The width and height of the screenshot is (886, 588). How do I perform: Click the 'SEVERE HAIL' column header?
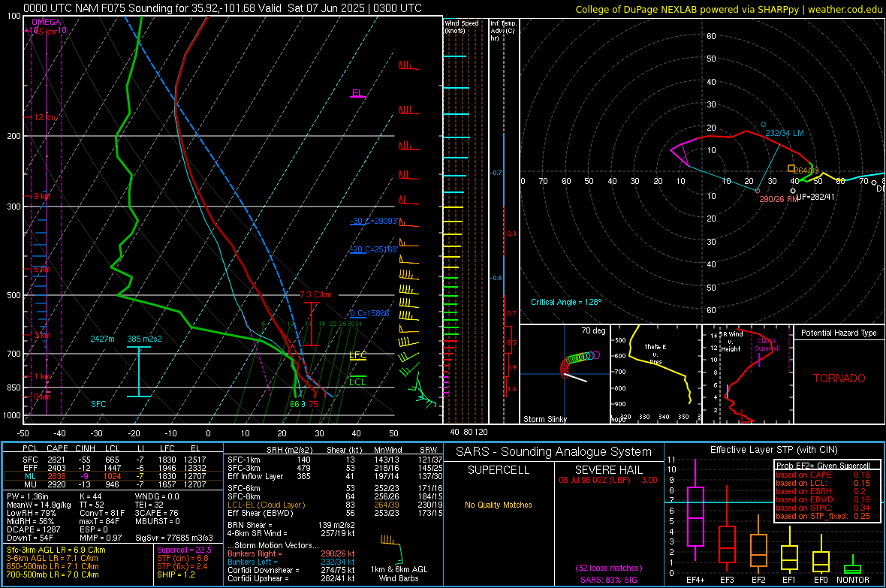(x=608, y=470)
